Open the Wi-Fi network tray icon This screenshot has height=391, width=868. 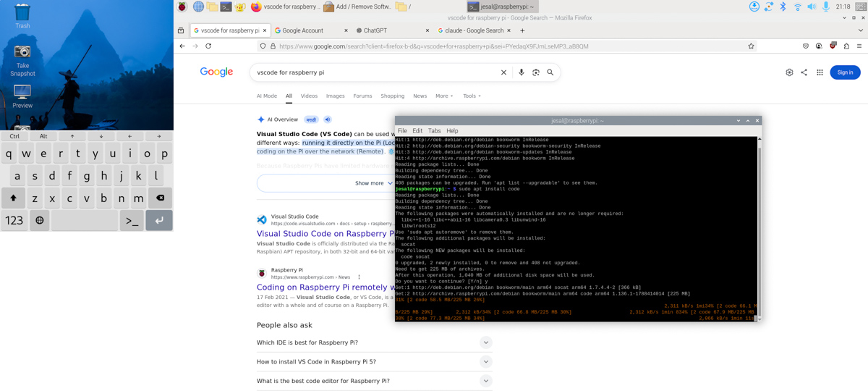tap(797, 7)
